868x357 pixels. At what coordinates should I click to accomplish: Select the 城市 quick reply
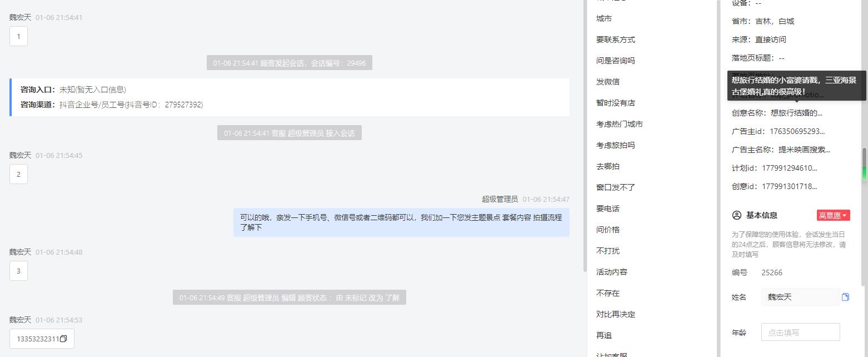click(604, 18)
